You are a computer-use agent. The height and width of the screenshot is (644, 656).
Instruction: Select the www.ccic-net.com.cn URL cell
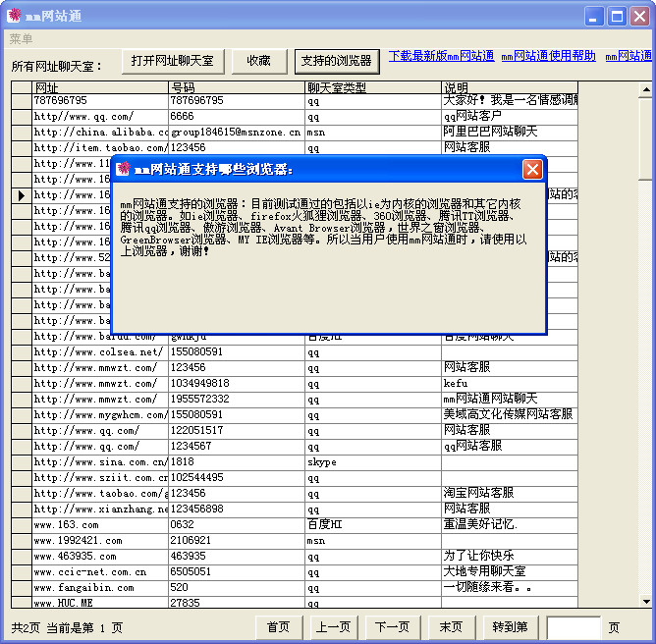click(100, 572)
